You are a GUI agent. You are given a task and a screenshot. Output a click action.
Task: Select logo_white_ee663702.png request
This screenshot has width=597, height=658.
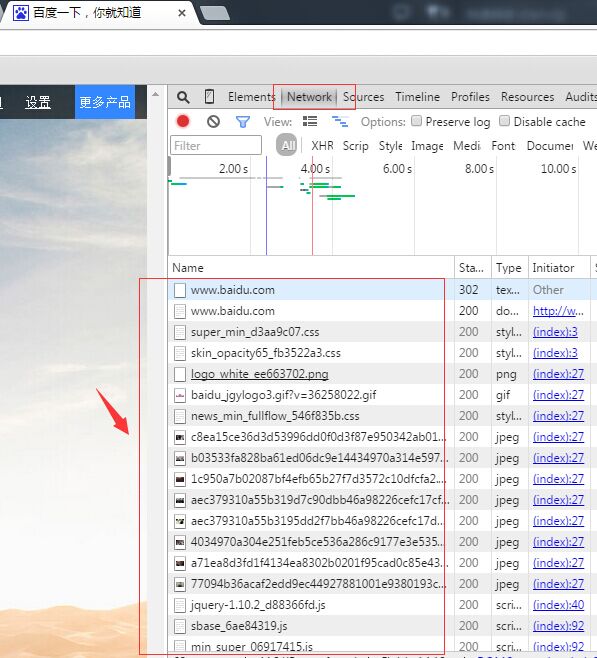pyautogui.click(x=382, y=374)
